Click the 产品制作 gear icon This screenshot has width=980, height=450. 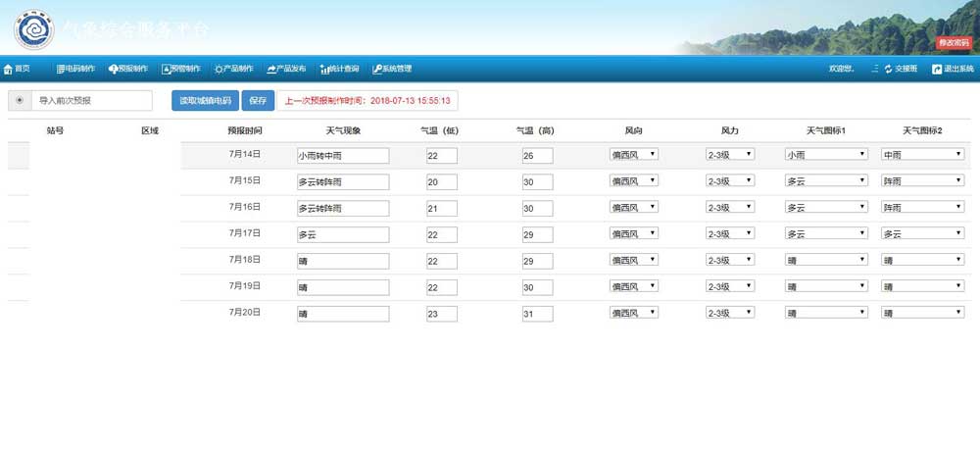click(219, 70)
